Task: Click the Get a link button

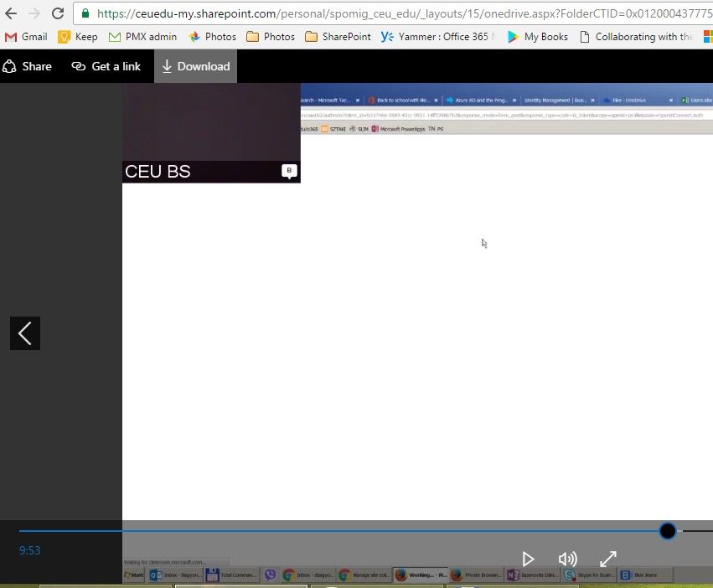Action: [x=106, y=66]
